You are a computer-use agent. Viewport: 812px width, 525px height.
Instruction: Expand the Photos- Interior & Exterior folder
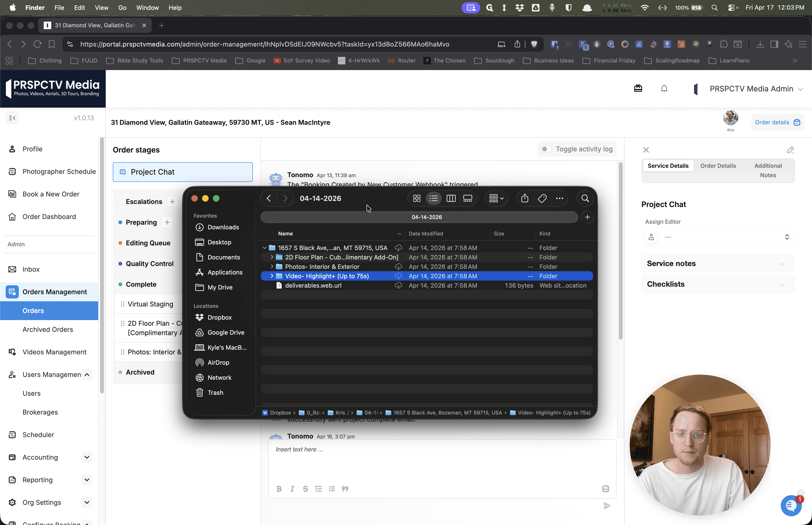pos(272,266)
